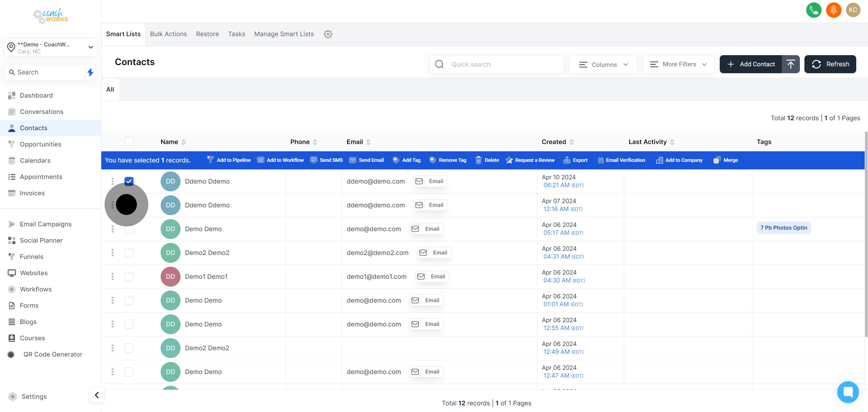Image resolution: width=868 pixels, height=412 pixels.
Task: Open the orange notifications bell
Action: click(833, 10)
